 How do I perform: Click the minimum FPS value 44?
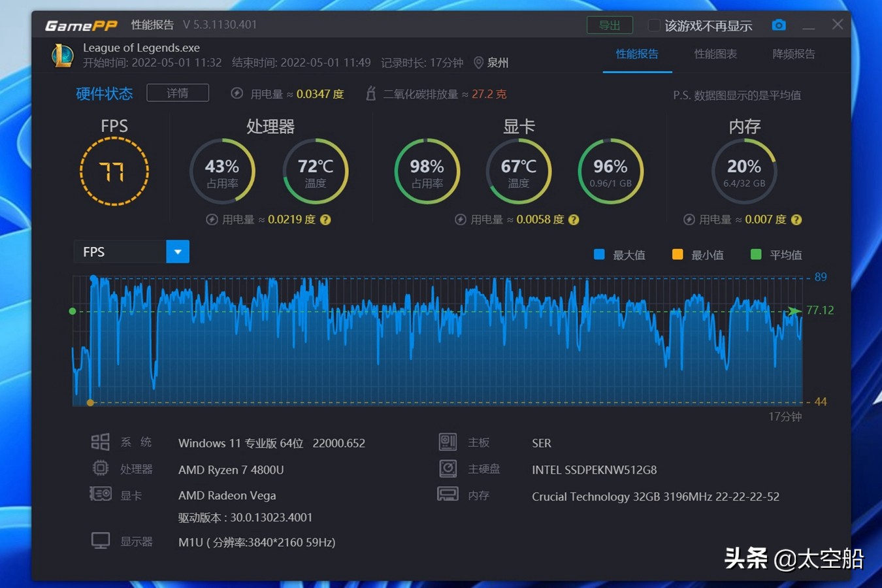click(x=821, y=402)
